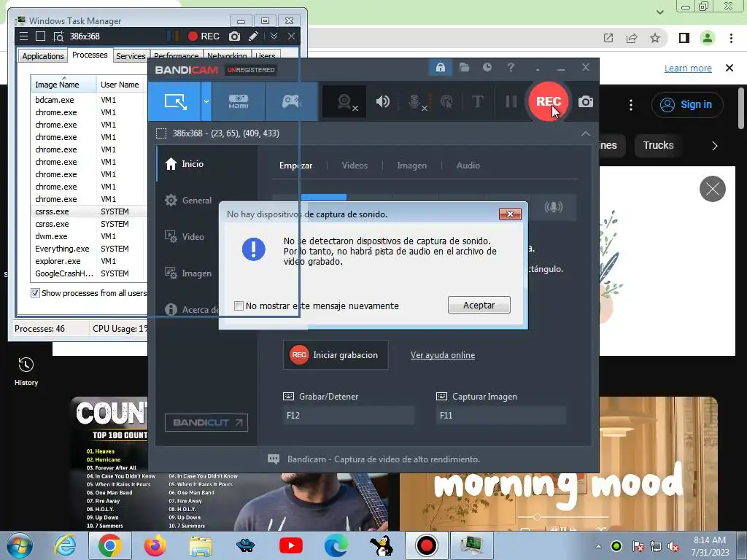This screenshot has height=560, width=747.
Task: Collapse the Bandicam panel chevron
Action: click(x=586, y=133)
